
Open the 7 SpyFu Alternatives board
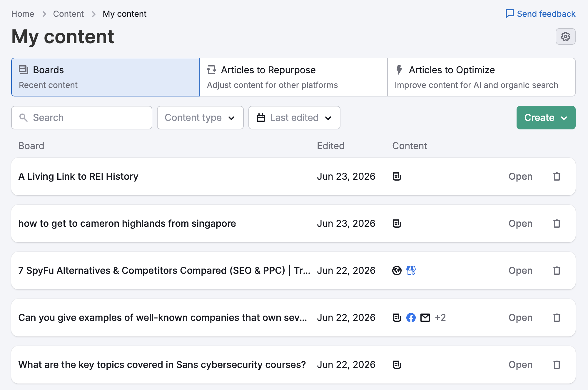[520, 271]
